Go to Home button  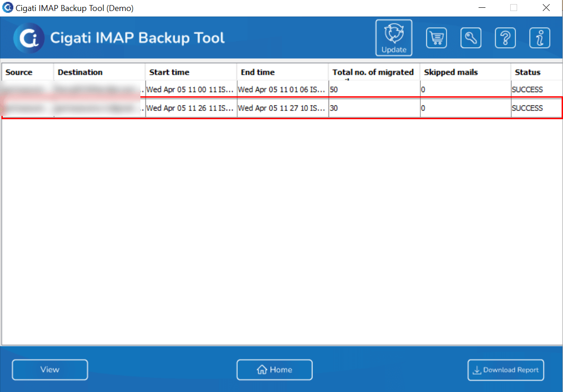click(x=274, y=370)
